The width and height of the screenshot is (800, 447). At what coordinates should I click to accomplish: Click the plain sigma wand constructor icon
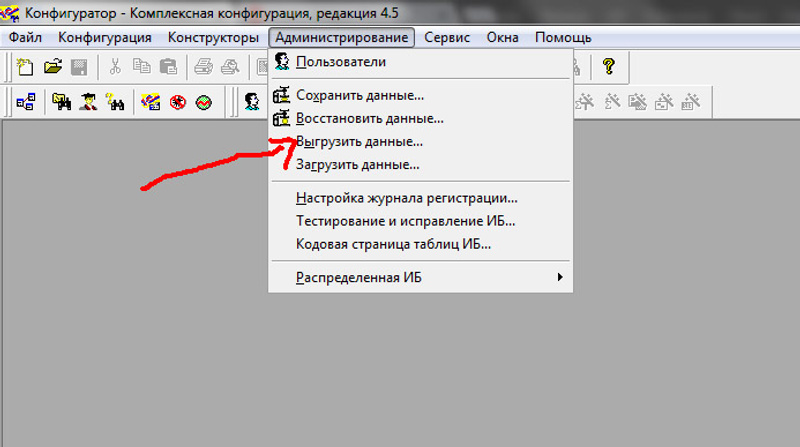pyautogui.click(x=612, y=102)
